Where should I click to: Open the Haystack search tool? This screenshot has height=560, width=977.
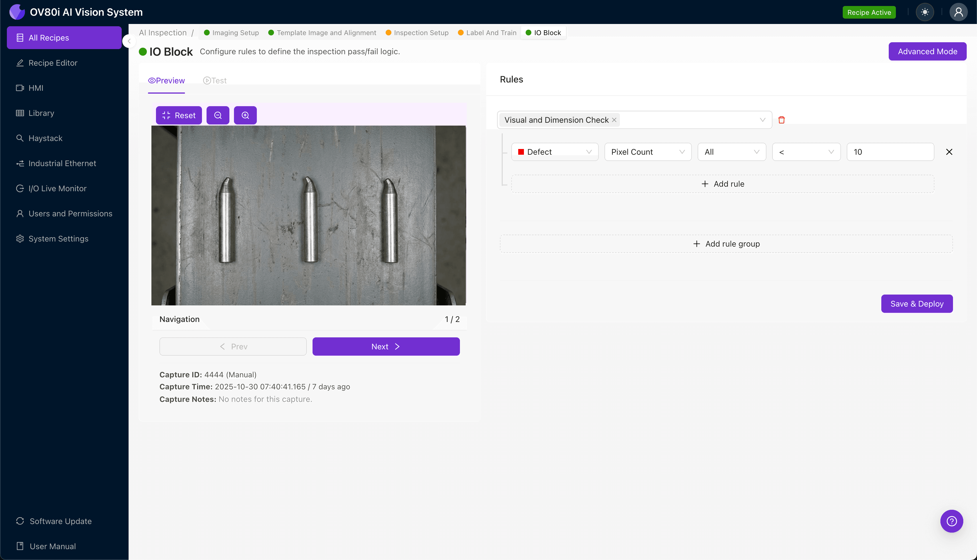[x=45, y=138]
